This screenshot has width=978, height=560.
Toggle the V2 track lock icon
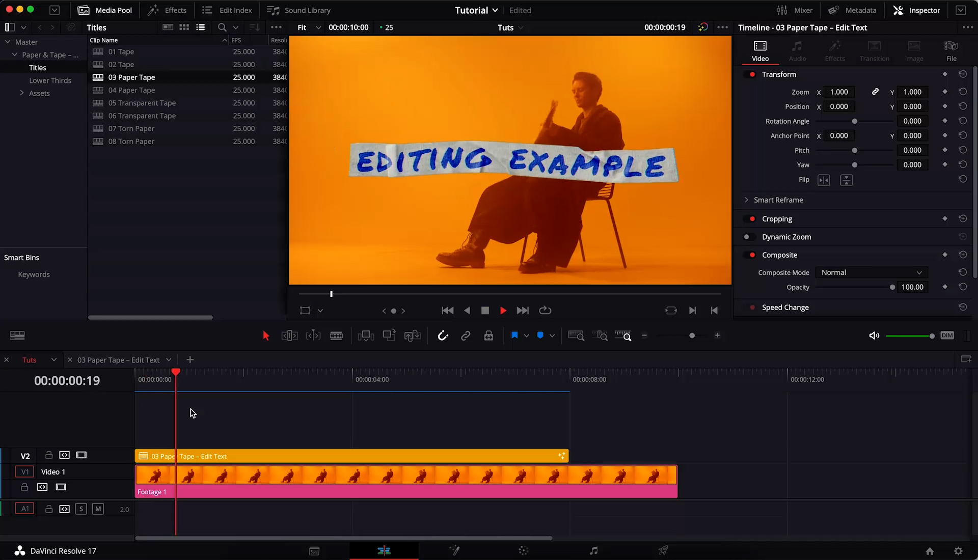[48, 455]
